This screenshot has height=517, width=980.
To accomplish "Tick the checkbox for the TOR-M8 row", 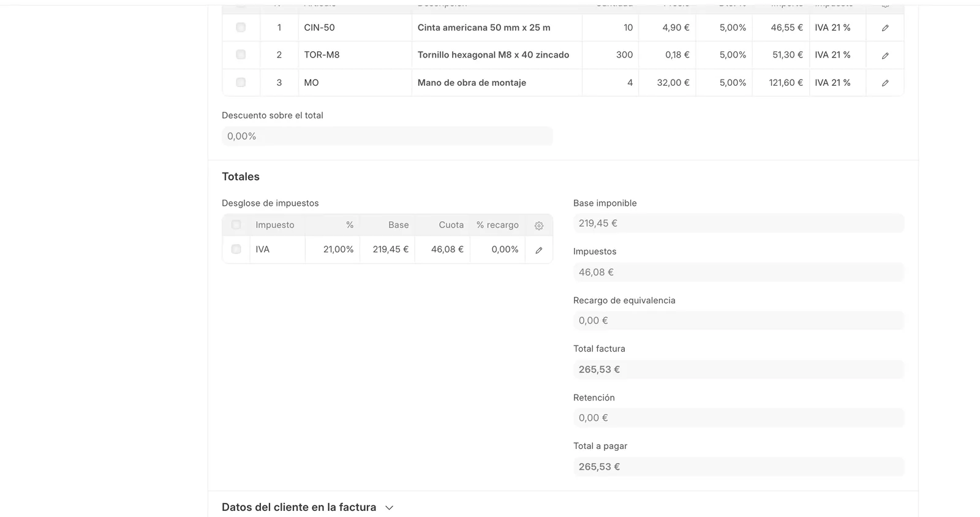I will 241,55.
